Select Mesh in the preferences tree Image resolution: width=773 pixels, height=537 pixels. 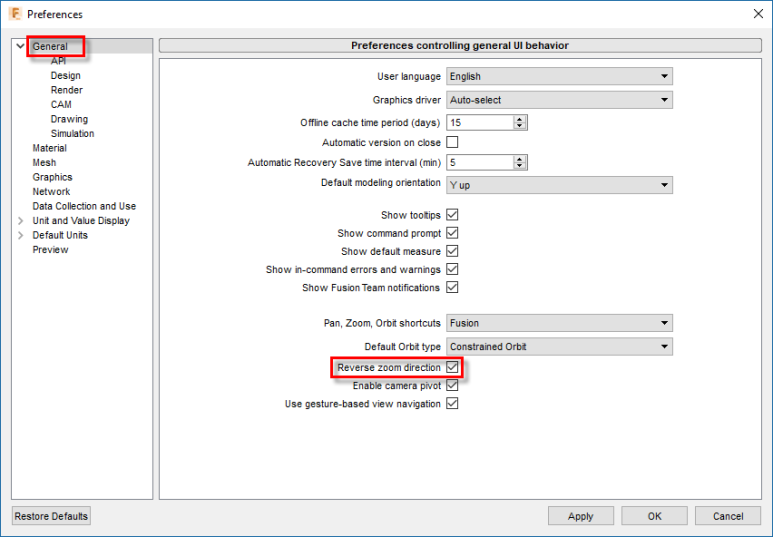tap(44, 163)
